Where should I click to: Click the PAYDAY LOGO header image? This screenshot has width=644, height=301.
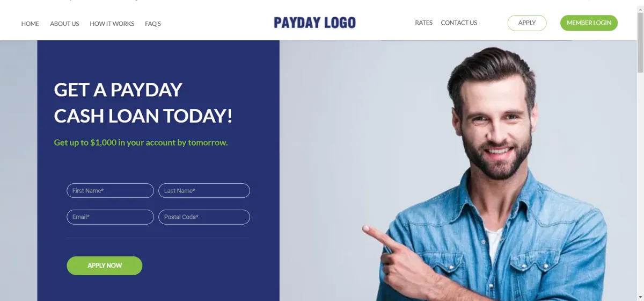coord(314,23)
